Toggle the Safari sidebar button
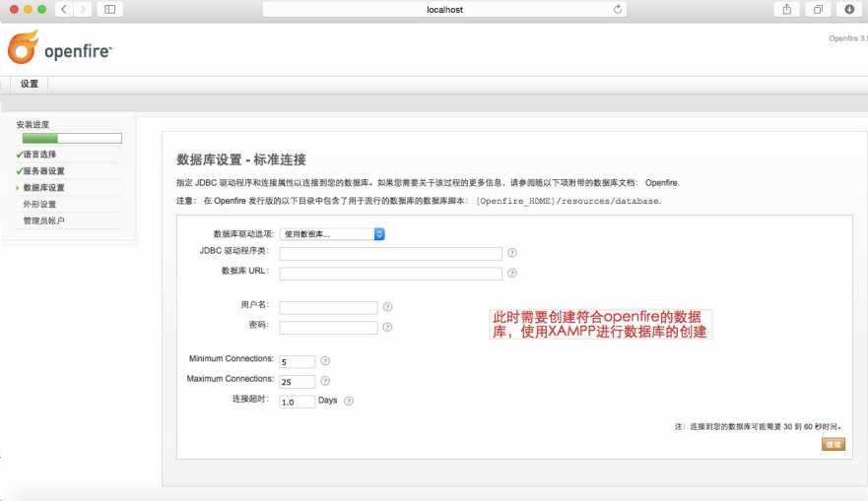This screenshot has height=501, width=868. click(109, 10)
